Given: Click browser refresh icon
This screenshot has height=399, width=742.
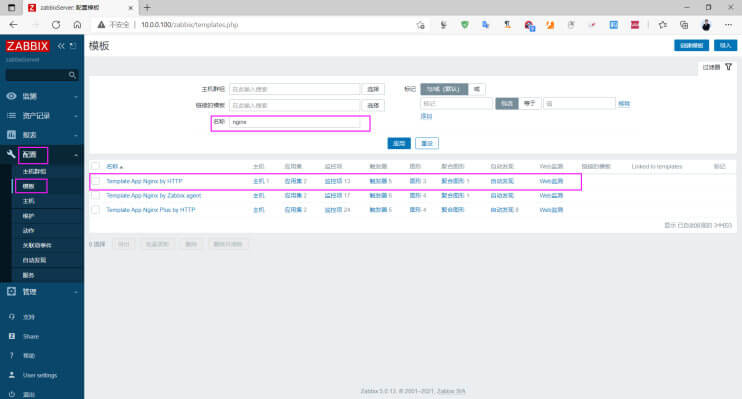Looking at the screenshot, I should coord(56,25).
